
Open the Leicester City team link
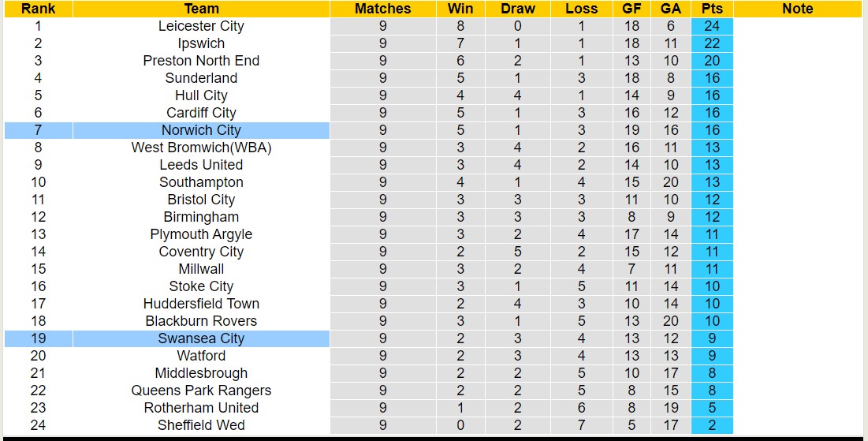201,26
